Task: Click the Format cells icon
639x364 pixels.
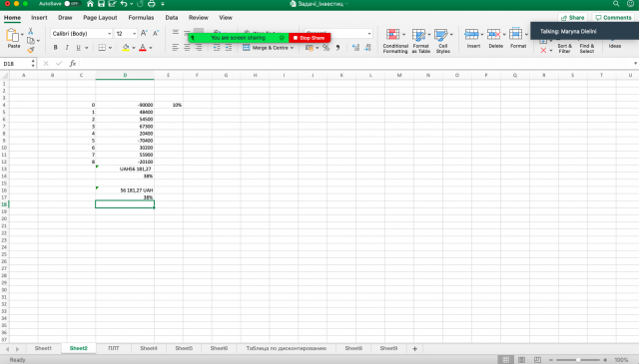Action: point(516,34)
